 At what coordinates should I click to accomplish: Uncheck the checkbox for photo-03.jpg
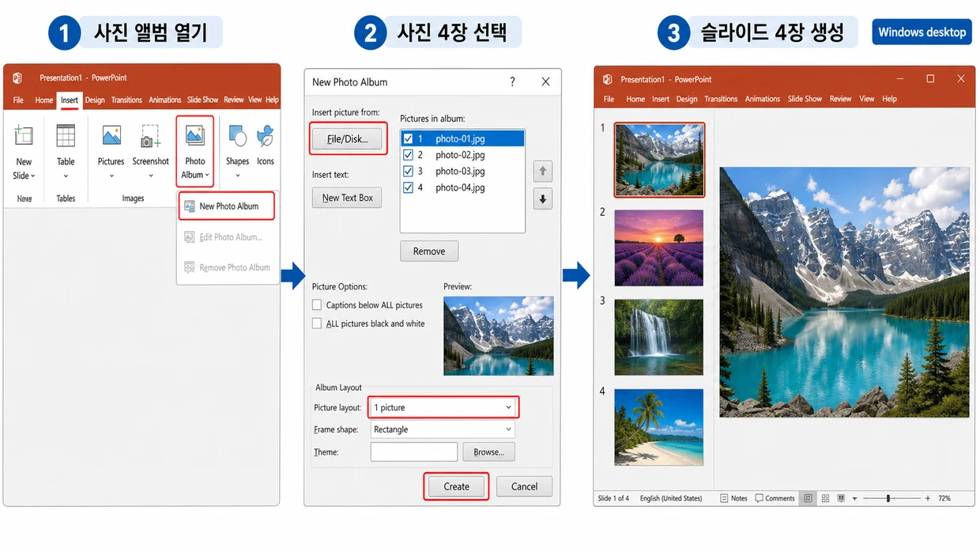[x=408, y=171]
